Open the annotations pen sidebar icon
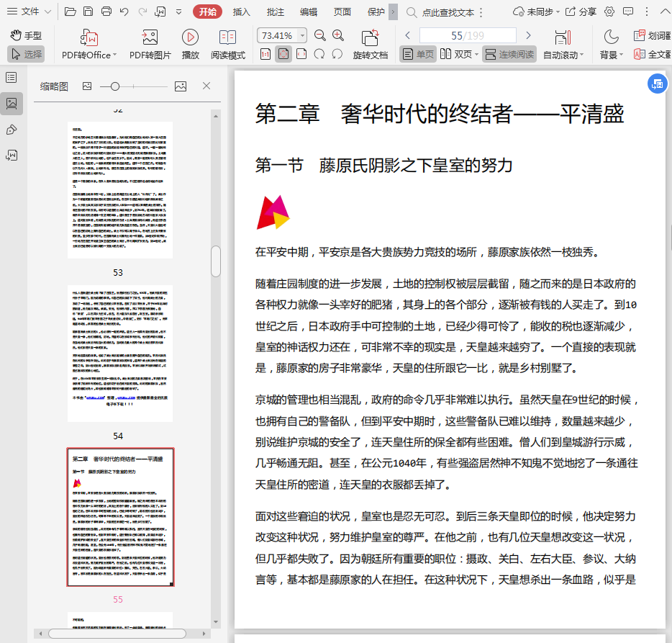 [12, 130]
